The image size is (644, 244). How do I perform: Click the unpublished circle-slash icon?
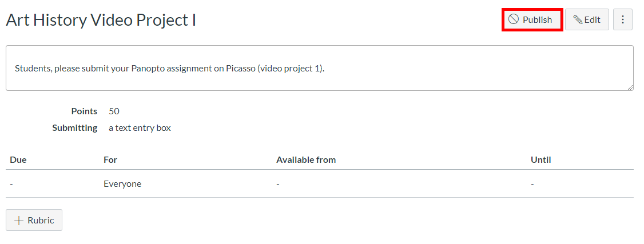pos(514,19)
